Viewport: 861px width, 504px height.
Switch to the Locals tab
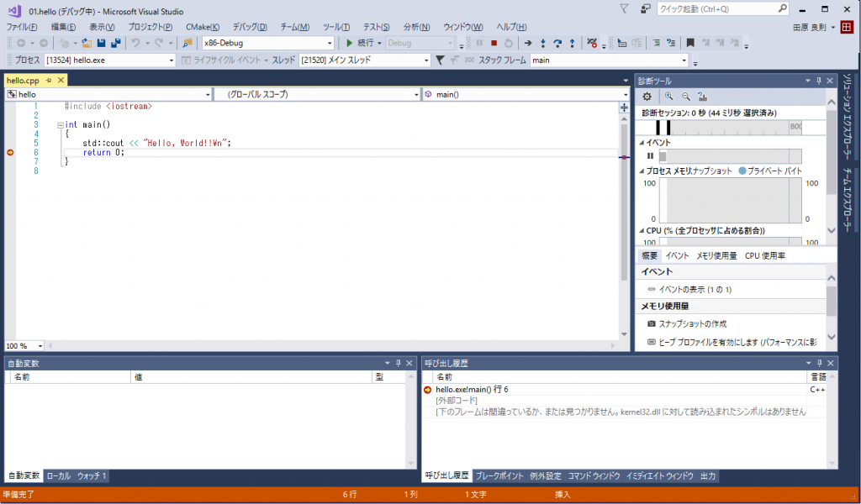(59, 476)
